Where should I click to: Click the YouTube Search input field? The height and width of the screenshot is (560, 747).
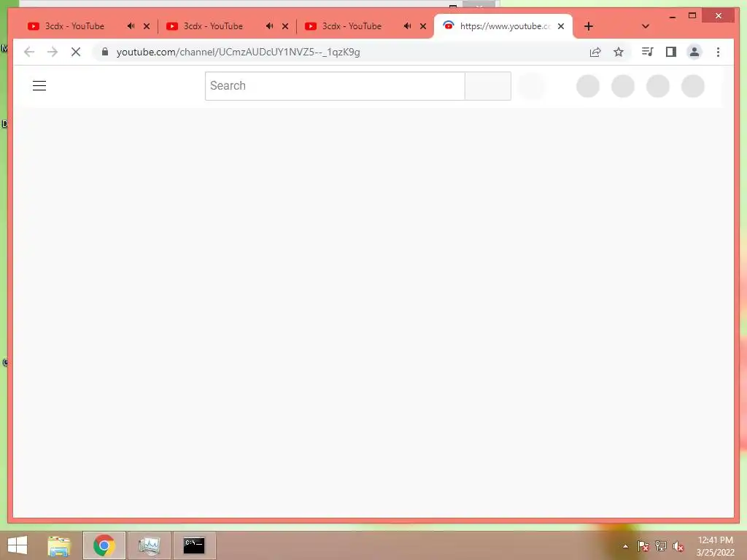click(x=335, y=86)
